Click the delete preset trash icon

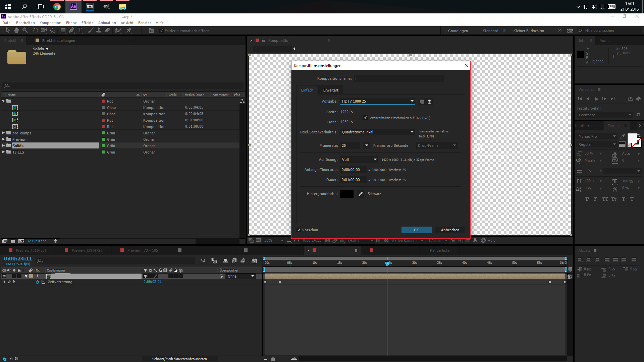pyautogui.click(x=429, y=102)
